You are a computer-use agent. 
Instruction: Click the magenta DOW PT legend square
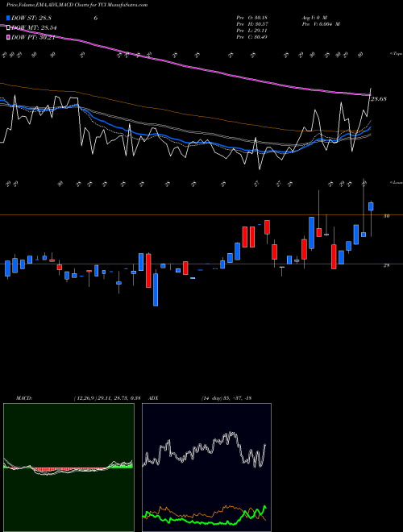point(9,37)
